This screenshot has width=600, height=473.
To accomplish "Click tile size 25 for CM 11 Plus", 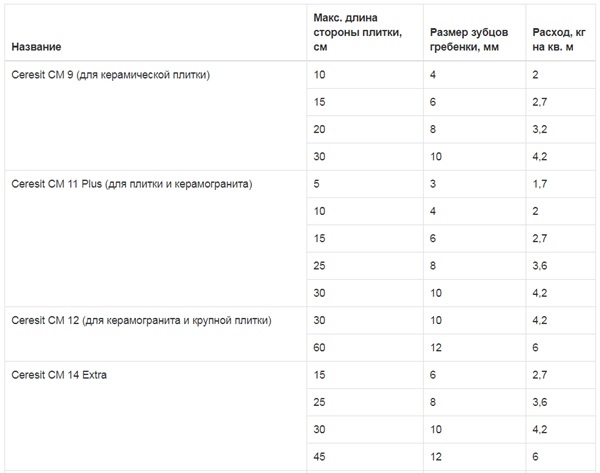I will [x=319, y=266].
